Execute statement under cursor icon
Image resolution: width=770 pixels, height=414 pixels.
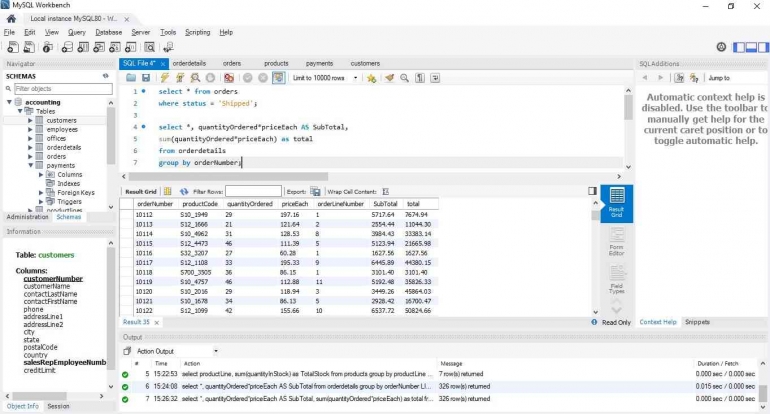click(x=180, y=78)
